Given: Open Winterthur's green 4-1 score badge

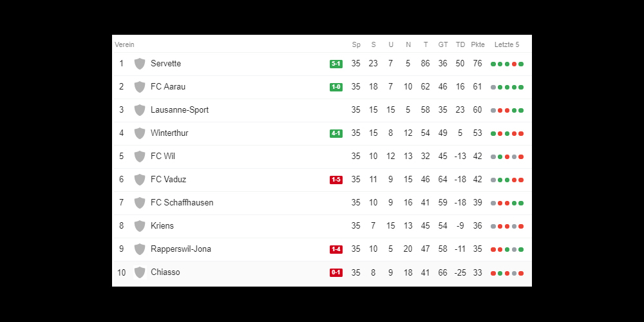Looking at the screenshot, I should pyautogui.click(x=336, y=133).
